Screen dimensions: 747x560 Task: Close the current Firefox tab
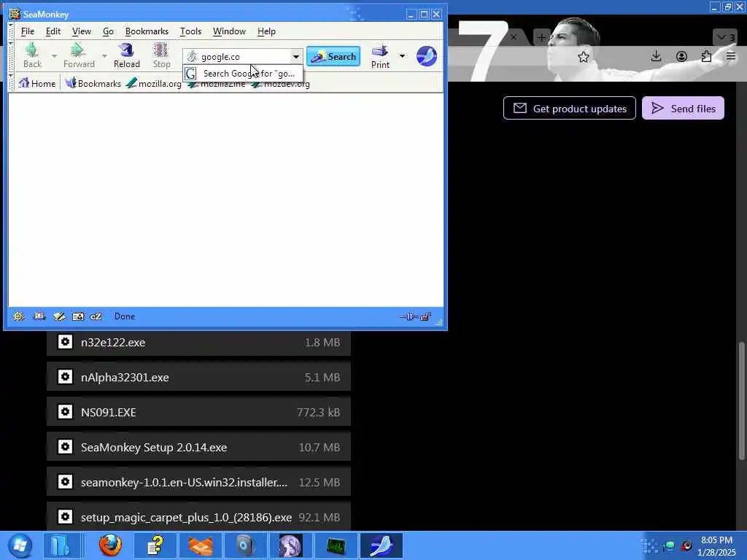514,36
